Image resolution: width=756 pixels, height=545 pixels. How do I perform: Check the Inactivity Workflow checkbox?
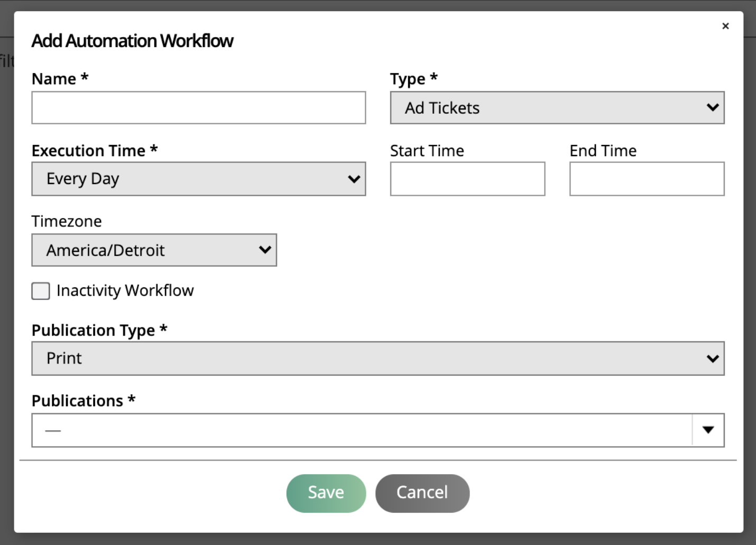40,290
